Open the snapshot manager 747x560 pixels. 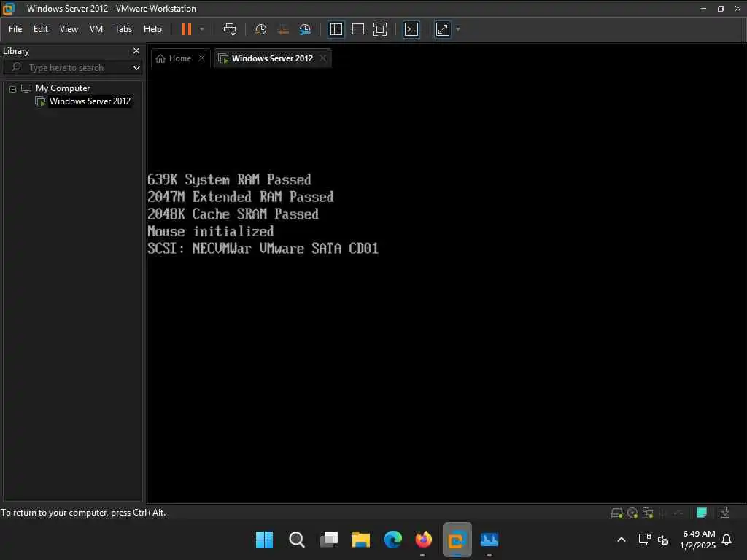coord(305,29)
